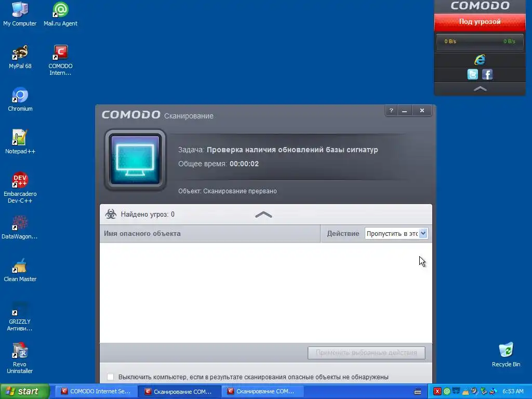
Task: Click the Найдено угроз: 0 label
Action: 148,214
